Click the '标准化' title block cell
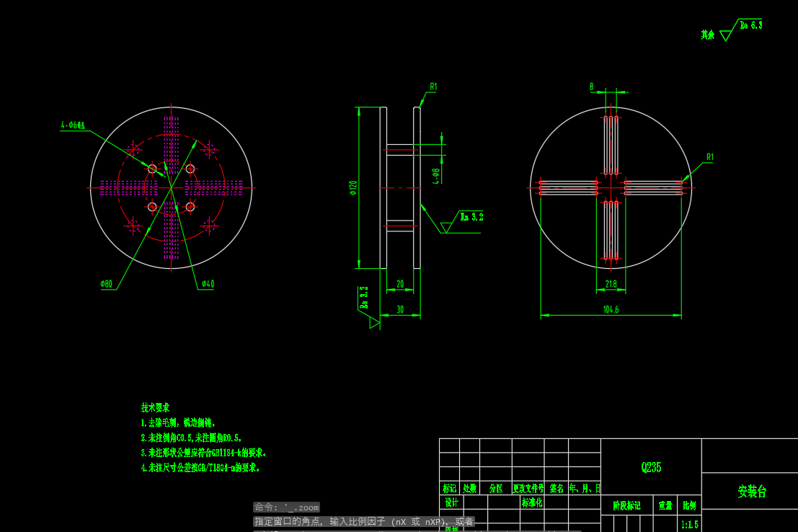Viewport: 798px width, 532px height. tap(532, 502)
